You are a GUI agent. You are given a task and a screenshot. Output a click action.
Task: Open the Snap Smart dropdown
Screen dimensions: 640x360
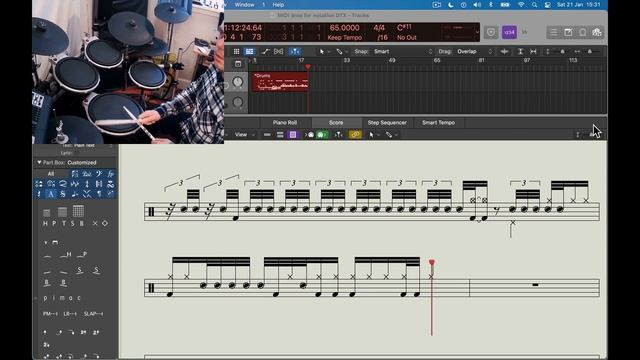pos(403,51)
